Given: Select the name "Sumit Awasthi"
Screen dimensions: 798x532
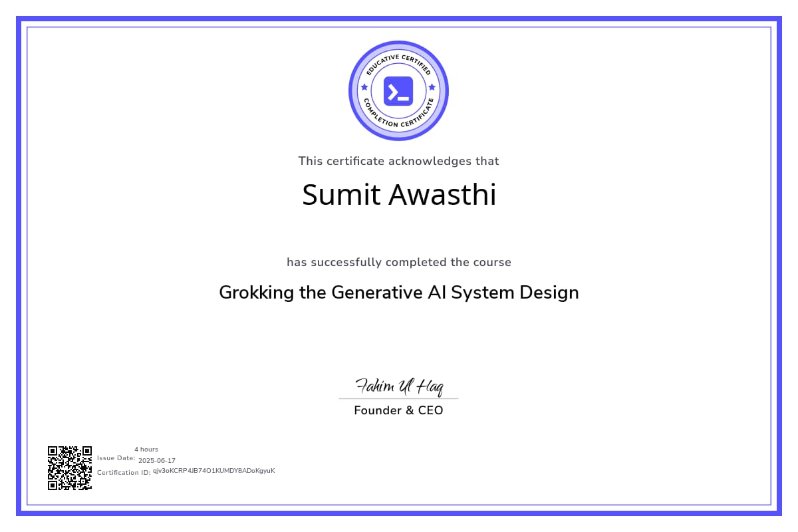Looking at the screenshot, I should click(x=399, y=194).
